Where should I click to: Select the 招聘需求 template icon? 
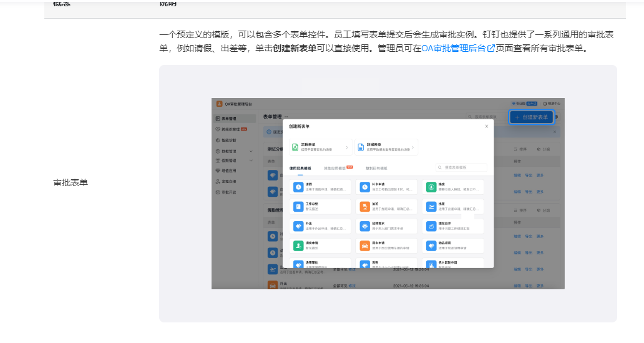click(x=364, y=226)
